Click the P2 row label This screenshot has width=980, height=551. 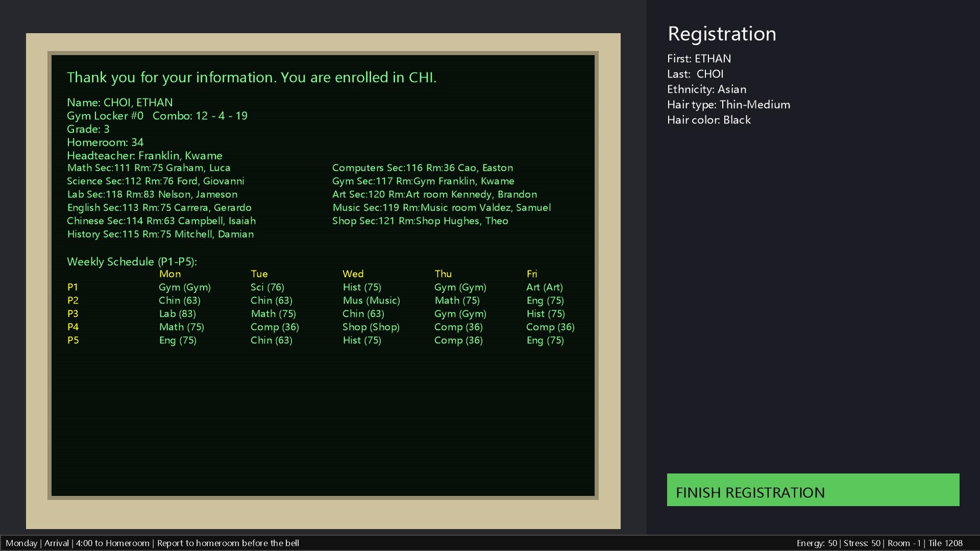tap(73, 300)
